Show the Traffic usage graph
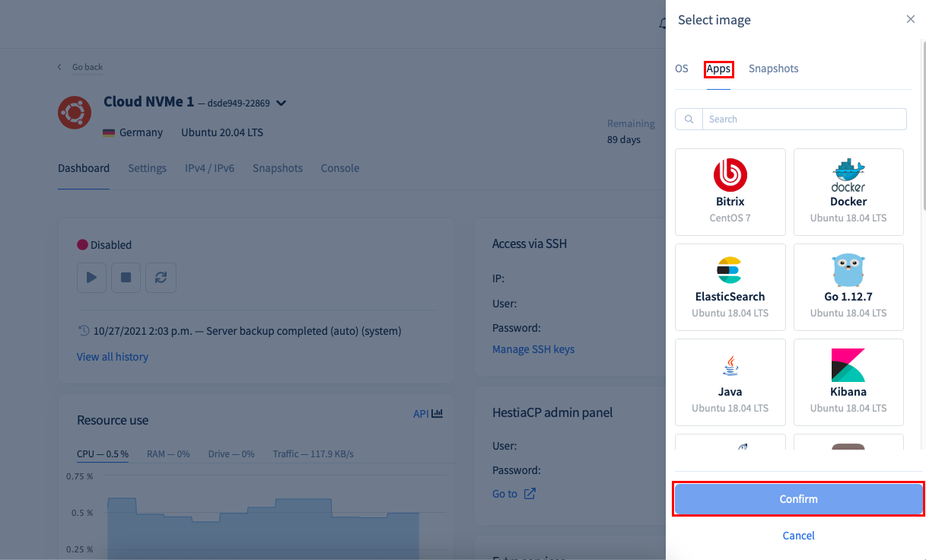The image size is (926, 560). pyautogui.click(x=313, y=454)
